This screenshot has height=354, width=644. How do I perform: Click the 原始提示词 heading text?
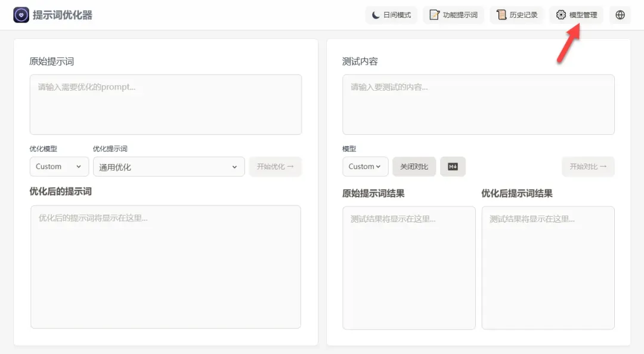[x=52, y=61]
